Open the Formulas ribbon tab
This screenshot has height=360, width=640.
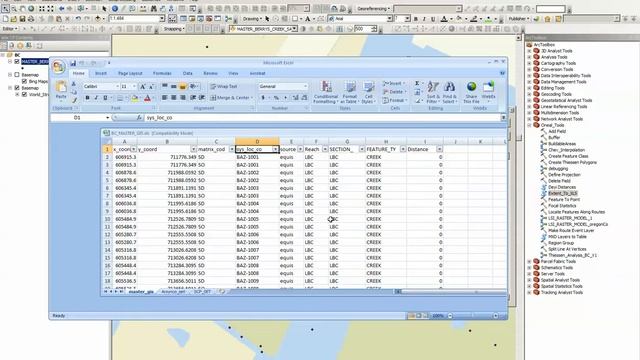pos(162,73)
